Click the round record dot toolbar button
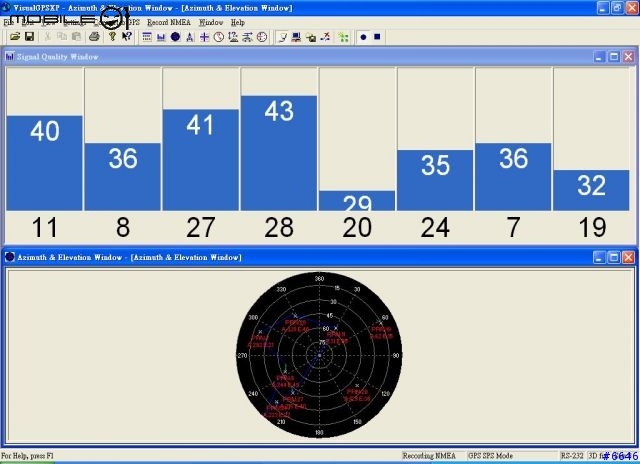640x464 pixels. [363, 37]
